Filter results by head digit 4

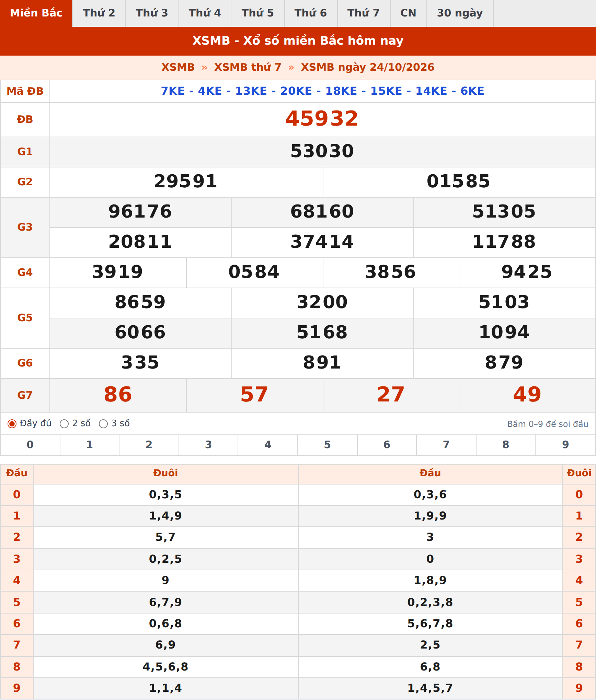point(268,445)
